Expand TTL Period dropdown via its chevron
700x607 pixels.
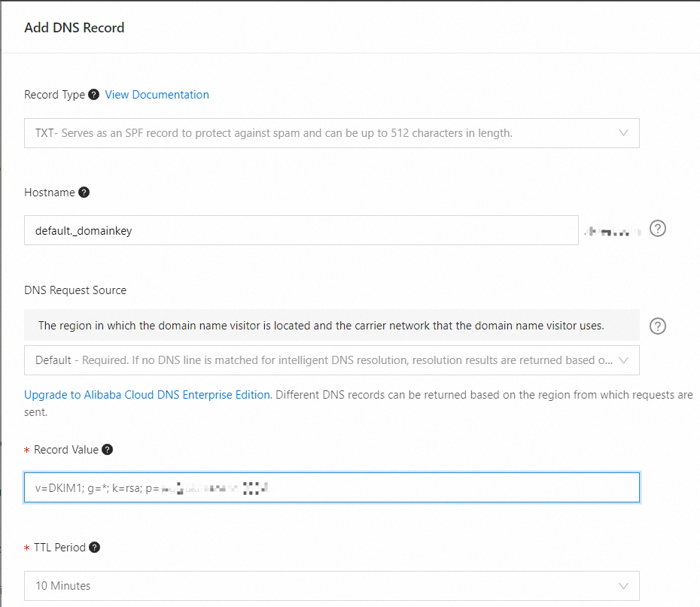pos(623,585)
